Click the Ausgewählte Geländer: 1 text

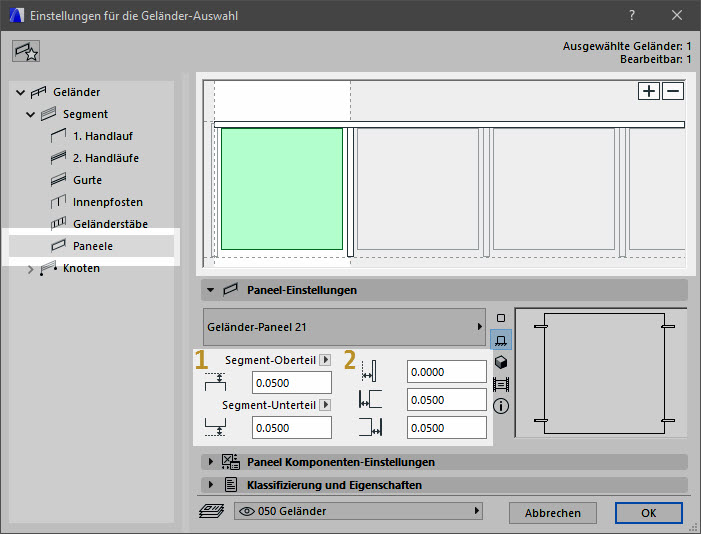[627, 46]
